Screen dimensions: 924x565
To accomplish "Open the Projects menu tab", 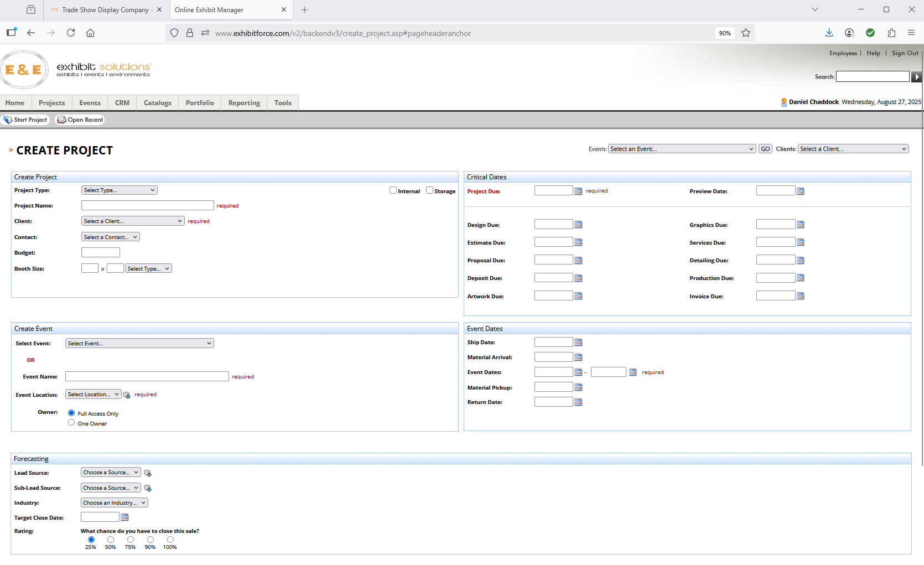I will pyautogui.click(x=51, y=103).
